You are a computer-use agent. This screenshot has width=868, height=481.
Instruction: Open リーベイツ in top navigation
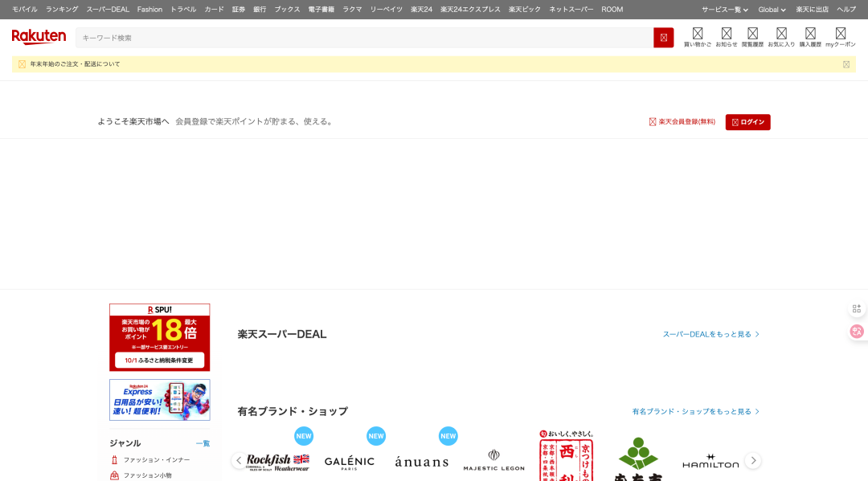pos(387,10)
